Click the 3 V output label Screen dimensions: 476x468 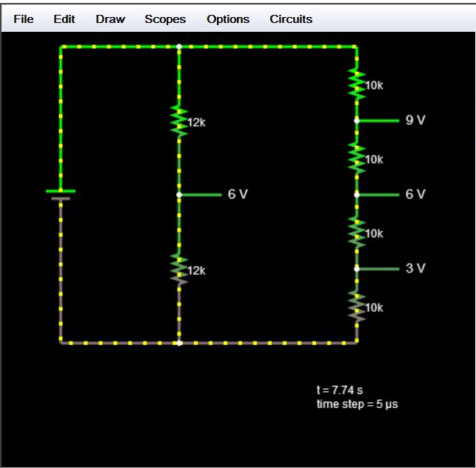click(x=415, y=269)
